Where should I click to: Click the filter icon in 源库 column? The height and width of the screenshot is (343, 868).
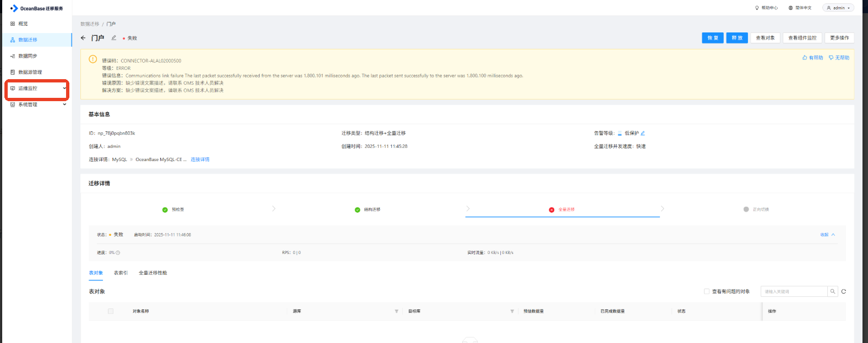(x=396, y=311)
